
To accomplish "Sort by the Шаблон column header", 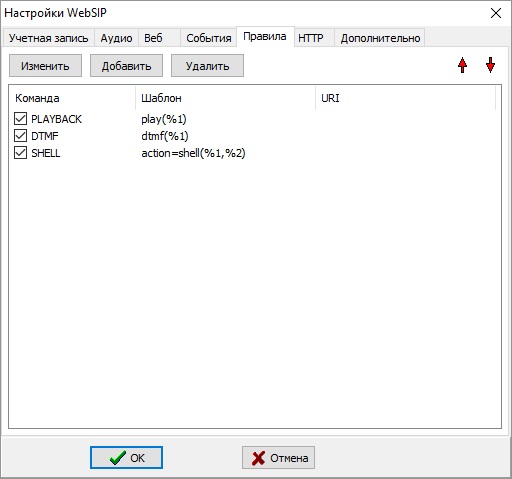I will (x=225, y=98).
